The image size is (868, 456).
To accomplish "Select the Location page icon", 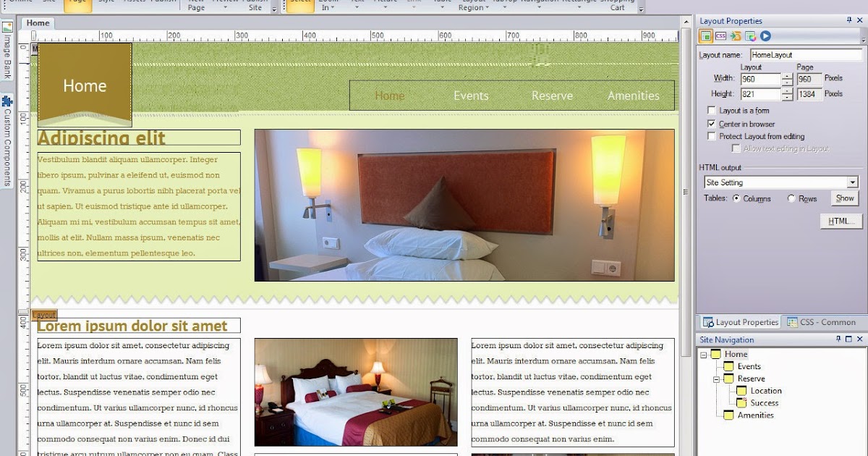I will pos(741,391).
